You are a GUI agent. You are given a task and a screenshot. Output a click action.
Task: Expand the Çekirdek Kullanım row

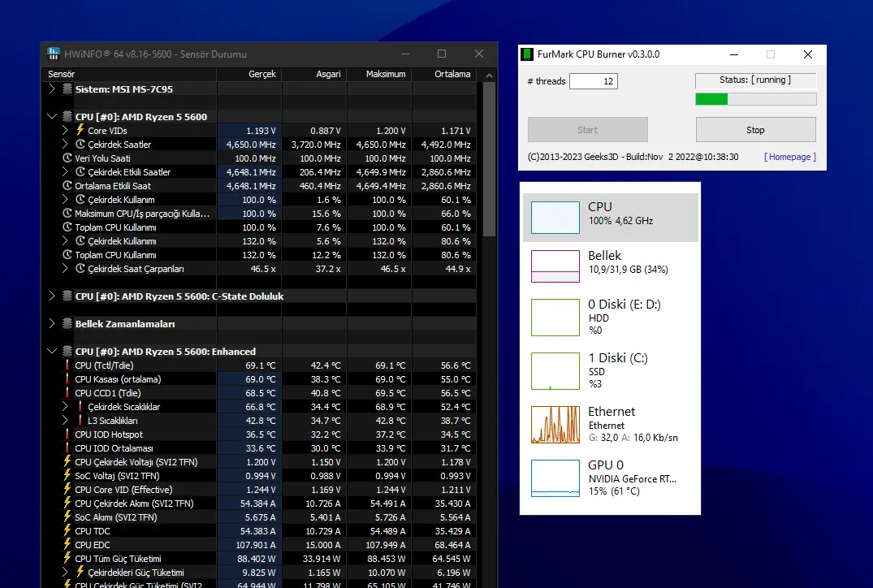coord(65,199)
